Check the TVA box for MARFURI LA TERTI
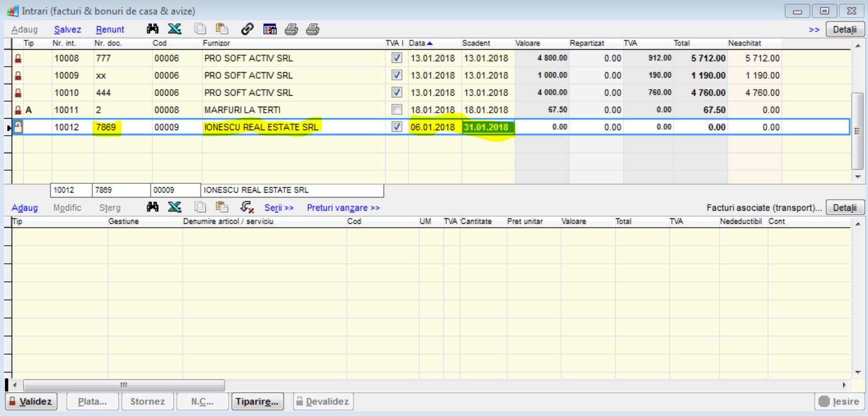This screenshot has height=417, width=868. pyautogui.click(x=397, y=109)
